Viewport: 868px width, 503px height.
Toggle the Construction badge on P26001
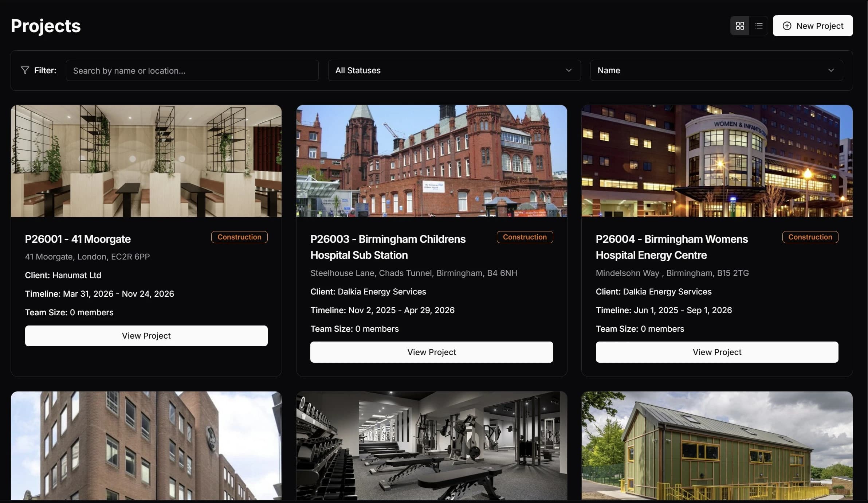pyautogui.click(x=239, y=237)
